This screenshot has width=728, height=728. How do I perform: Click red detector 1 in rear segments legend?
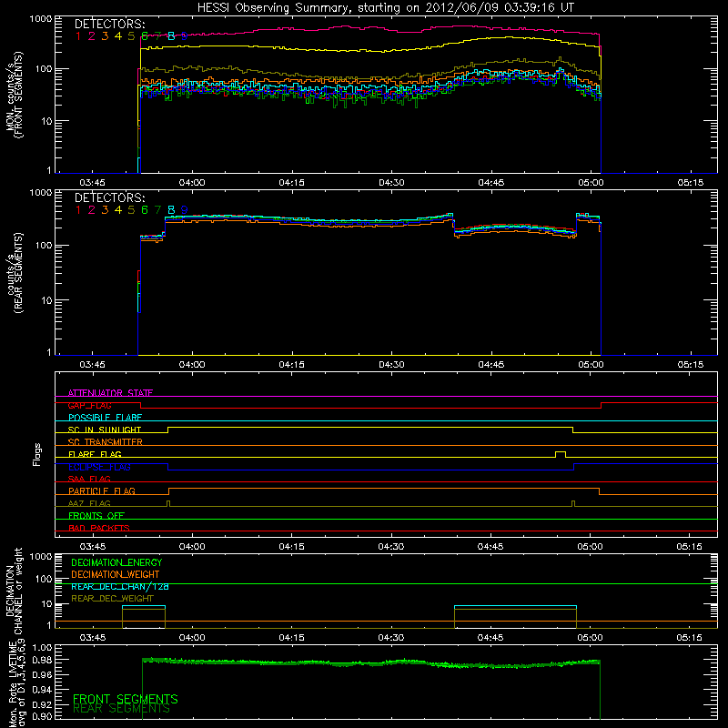pyautogui.click(x=78, y=210)
